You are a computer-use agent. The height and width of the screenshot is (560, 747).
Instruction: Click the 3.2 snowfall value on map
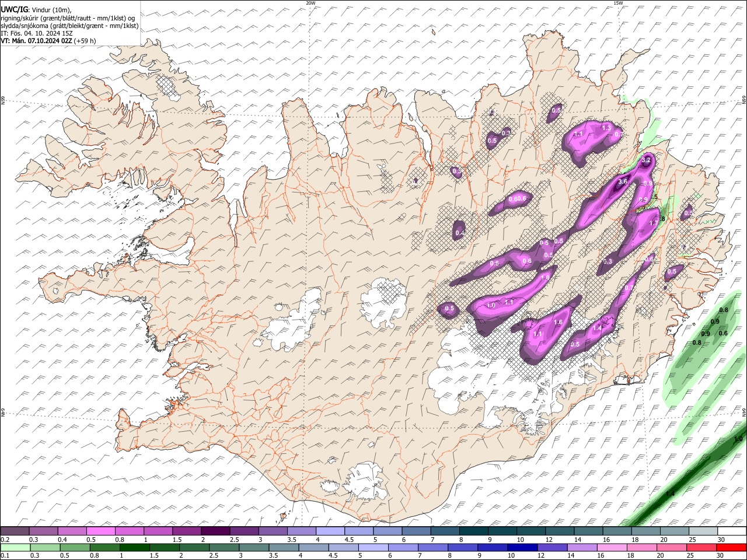click(x=646, y=160)
